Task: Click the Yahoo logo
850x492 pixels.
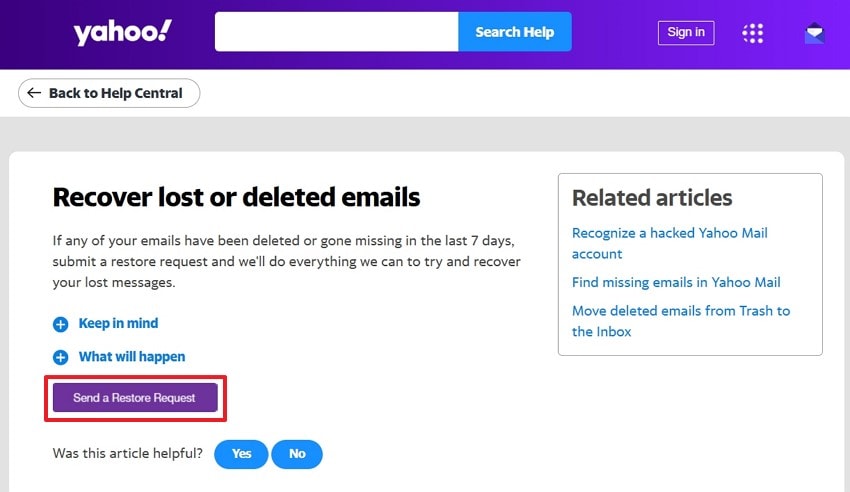Action: coord(122,32)
